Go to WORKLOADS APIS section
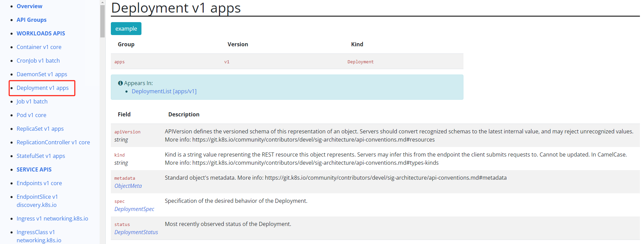The image size is (644, 244). 41,33
